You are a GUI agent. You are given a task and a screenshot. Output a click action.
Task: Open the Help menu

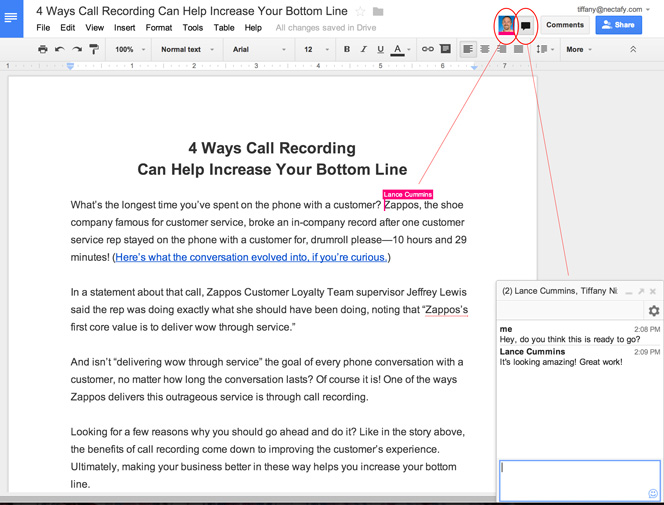pos(253,28)
